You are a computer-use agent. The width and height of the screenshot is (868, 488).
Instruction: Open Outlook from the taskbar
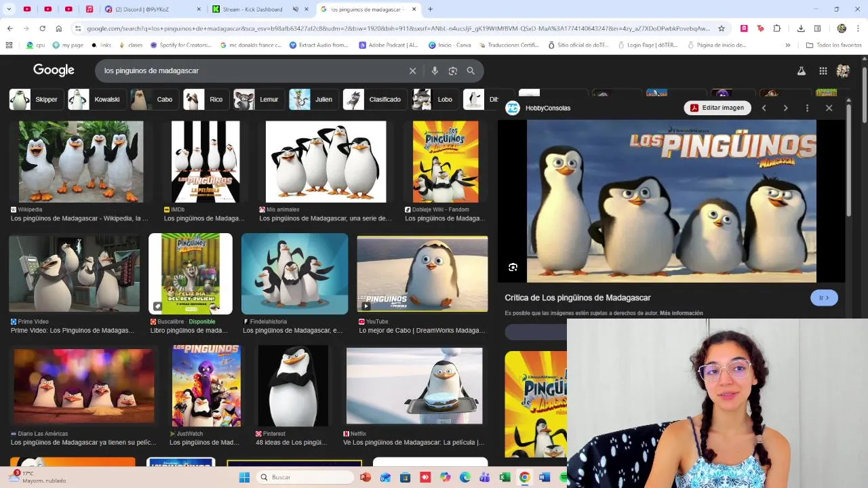tap(385, 477)
